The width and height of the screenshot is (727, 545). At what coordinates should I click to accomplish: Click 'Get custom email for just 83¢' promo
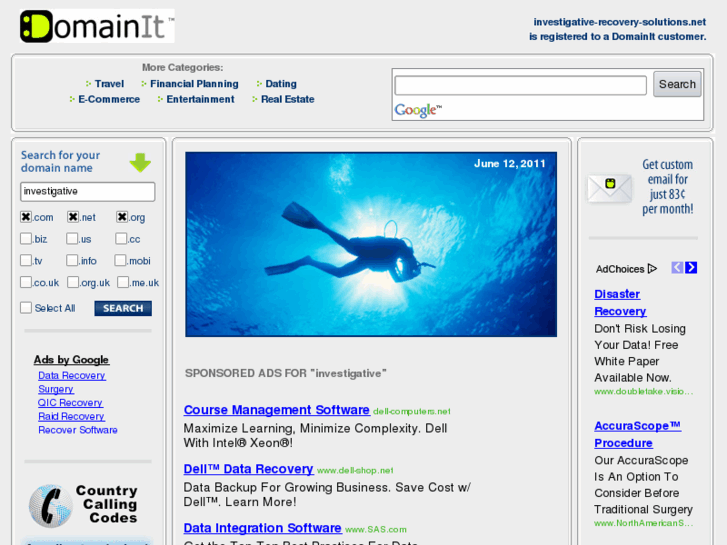pos(668,187)
